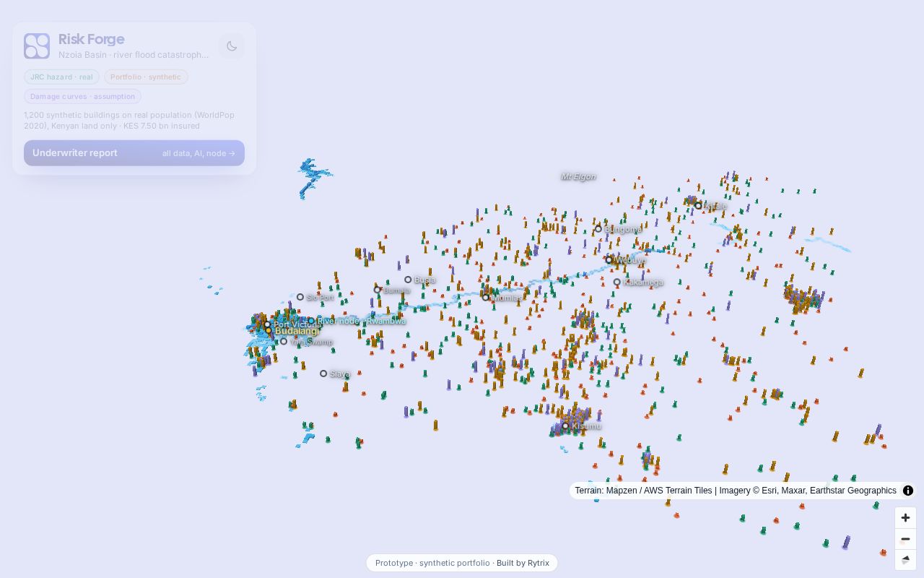Screen dimensions: 924x578
Task: Select the 'Damage curves · assumption' chip
Action: (x=82, y=96)
